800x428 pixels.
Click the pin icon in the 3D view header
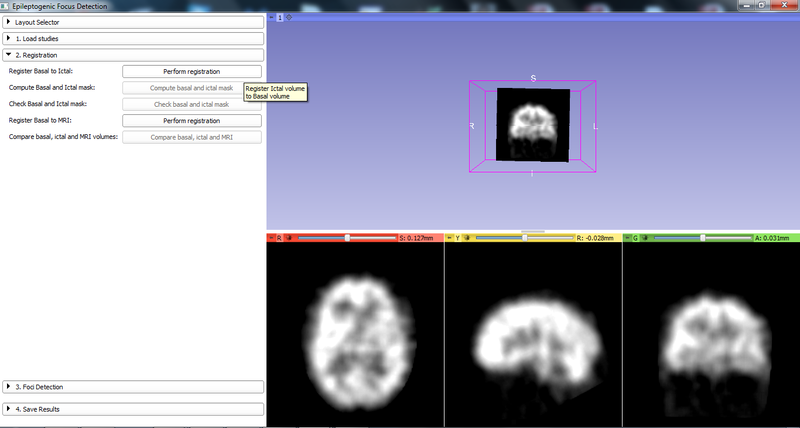[272, 17]
